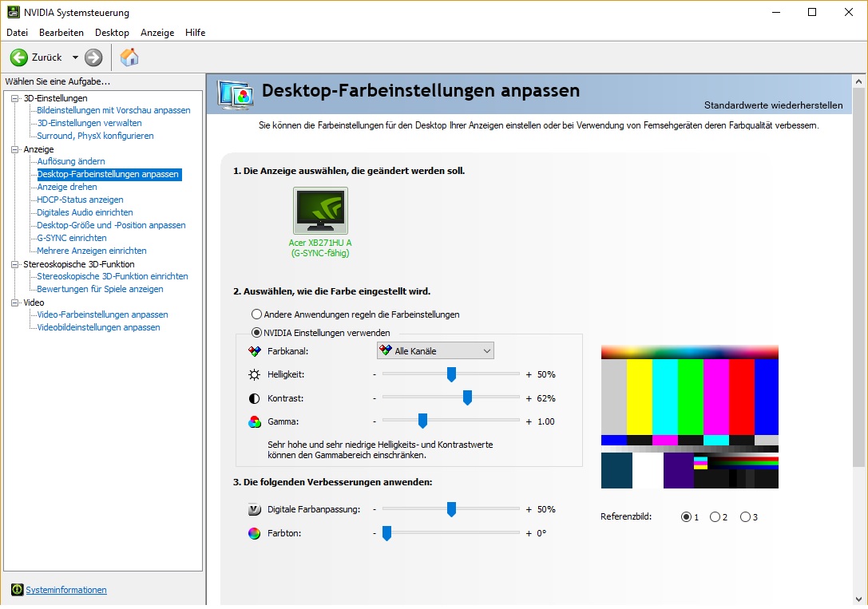Click 'Standardwerte wiederherstellen' link
Screen dimensions: 868x609
tap(773, 105)
